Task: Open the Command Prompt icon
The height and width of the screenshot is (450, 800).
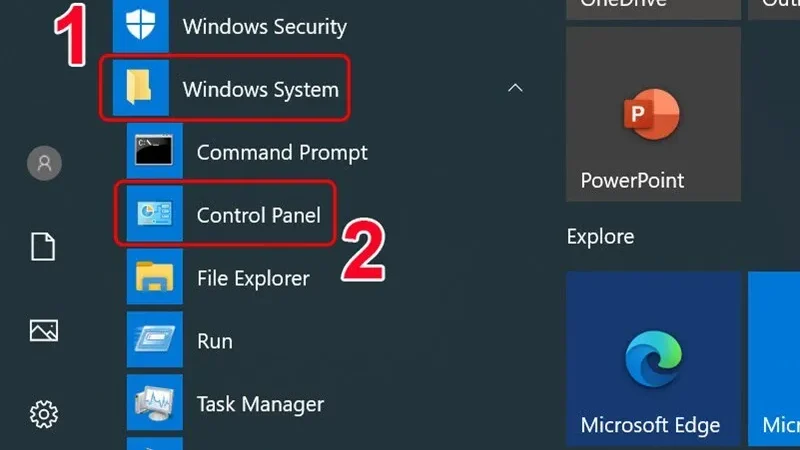Action: [x=154, y=152]
